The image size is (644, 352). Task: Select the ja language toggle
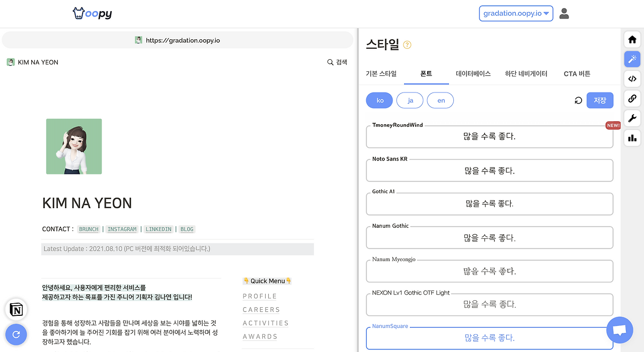[410, 100]
